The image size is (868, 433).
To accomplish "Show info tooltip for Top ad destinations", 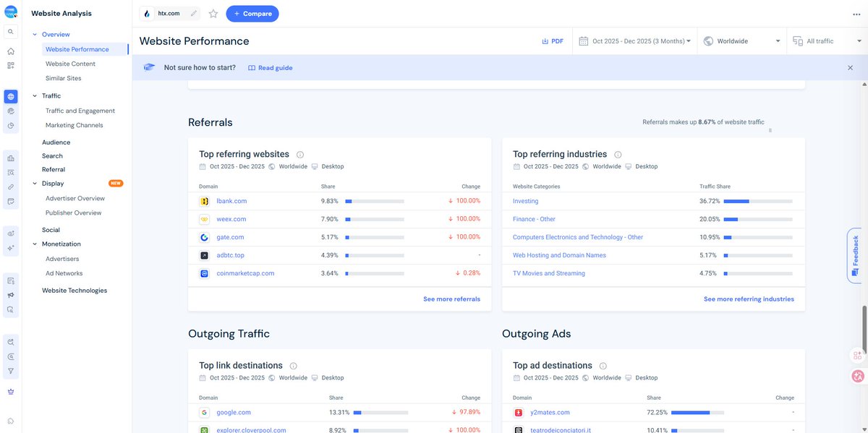I will coord(603,366).
